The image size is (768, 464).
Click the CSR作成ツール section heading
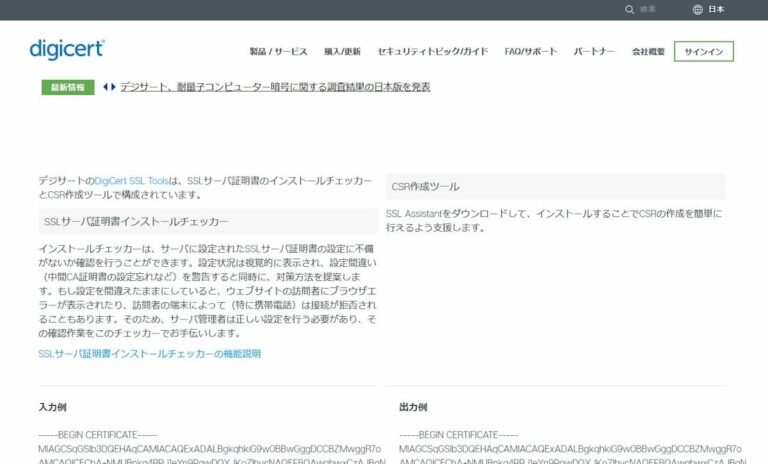[x=555, y=187]
